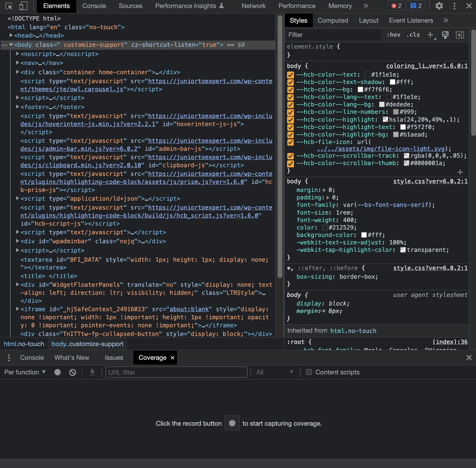Click the center record button for coverage
The image size is (476, 468).
(x=232, y=423)
